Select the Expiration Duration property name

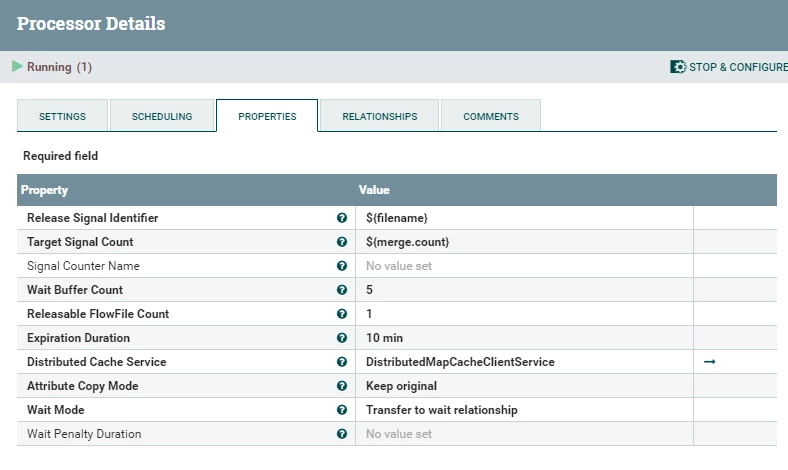(78, 338)
